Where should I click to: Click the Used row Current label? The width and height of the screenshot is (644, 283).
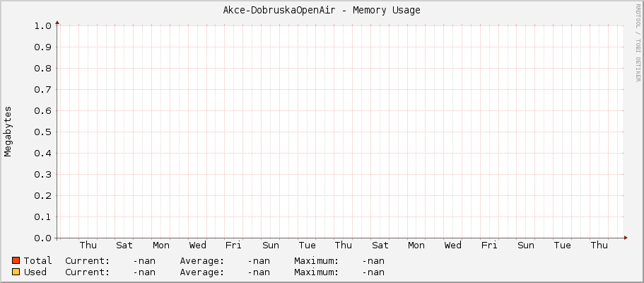click(x=88, y=272)
